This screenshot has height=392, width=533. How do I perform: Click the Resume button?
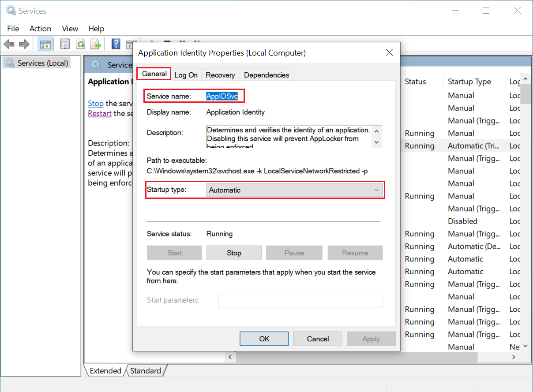[x=355, y=253]
